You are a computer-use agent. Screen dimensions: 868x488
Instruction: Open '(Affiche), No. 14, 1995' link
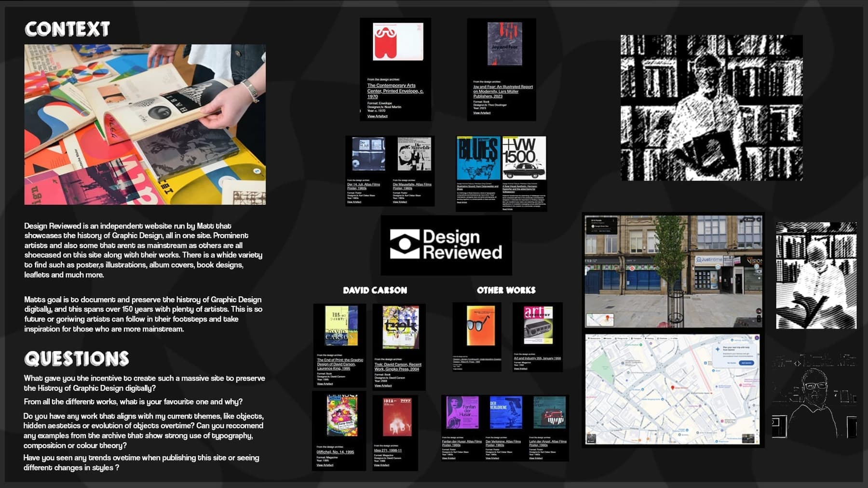point(335,452)
